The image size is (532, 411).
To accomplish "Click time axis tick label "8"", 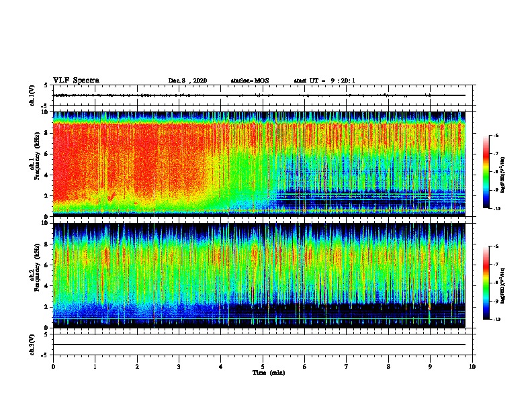I will (388, 367).
